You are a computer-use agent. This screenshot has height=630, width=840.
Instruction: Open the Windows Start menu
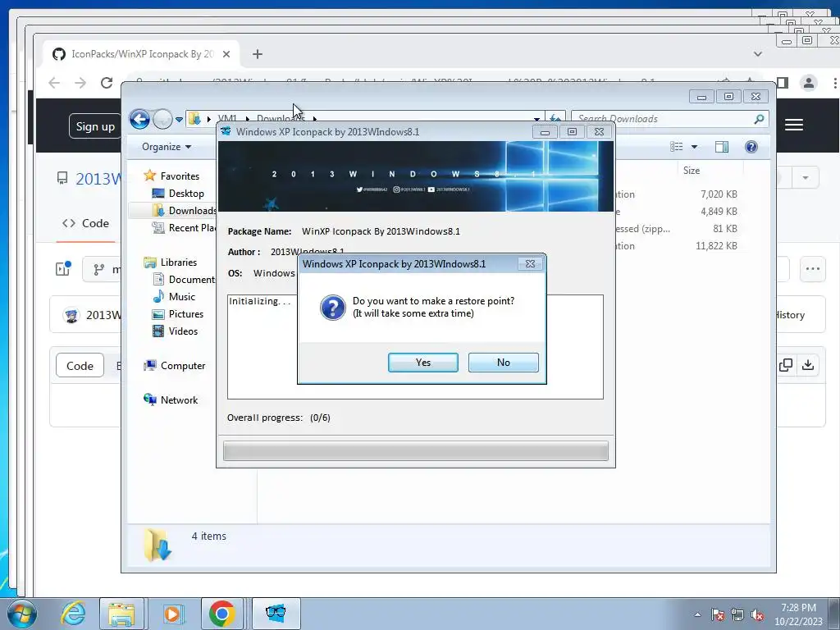[x=22, y=614]
